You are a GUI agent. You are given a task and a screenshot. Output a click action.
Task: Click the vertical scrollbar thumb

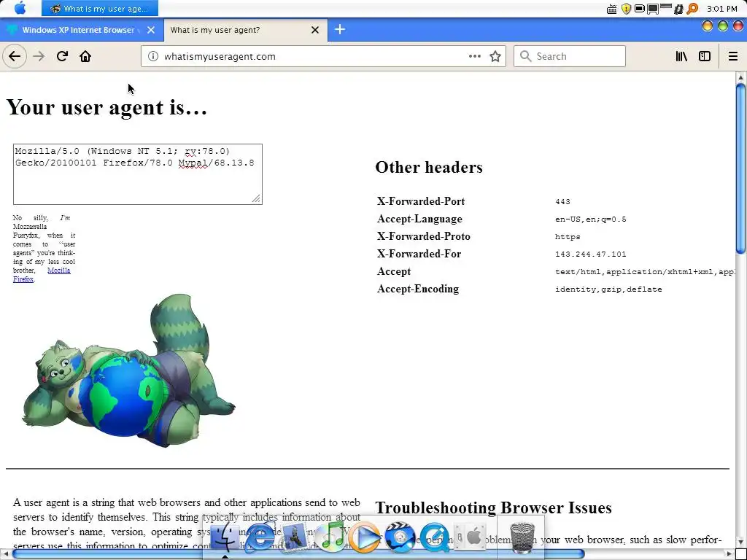[740, 169]
